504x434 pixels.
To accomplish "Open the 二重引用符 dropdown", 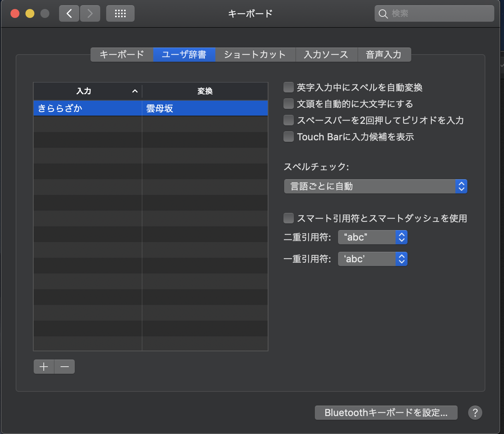I will tap(372, 237).
